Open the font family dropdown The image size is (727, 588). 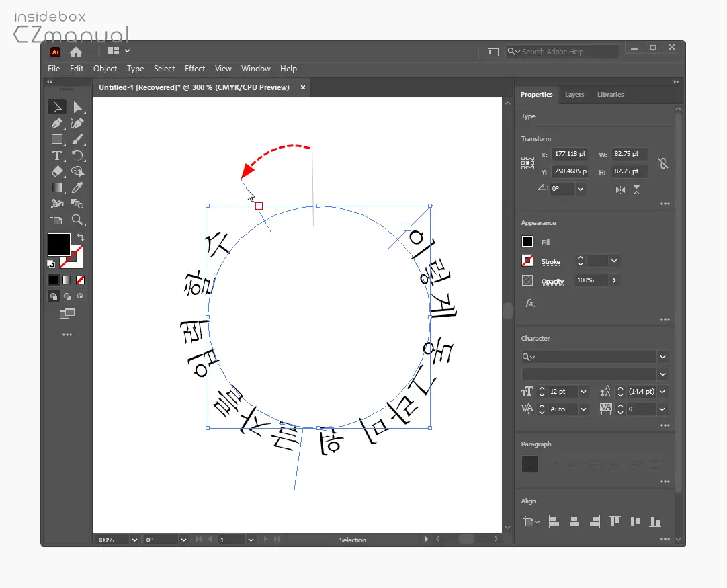[x=662, y=357]
